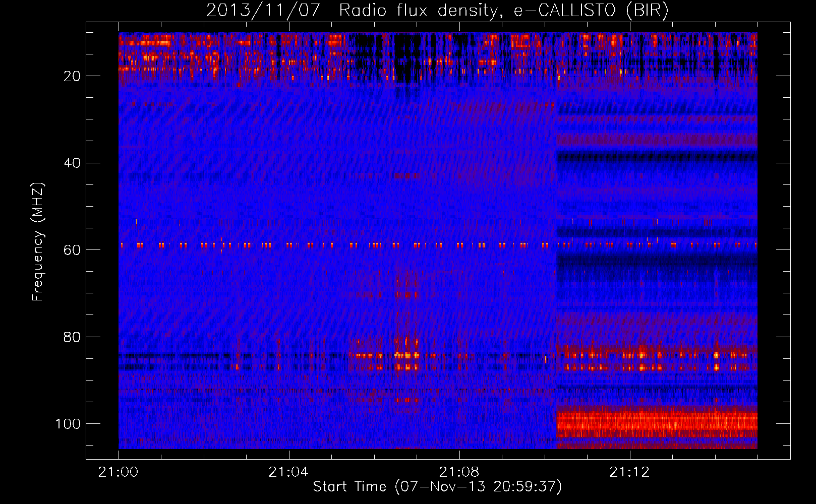Click the '80' frequency tick label
Viewport: 816px width, 504px height.
[x=73, y=337]
